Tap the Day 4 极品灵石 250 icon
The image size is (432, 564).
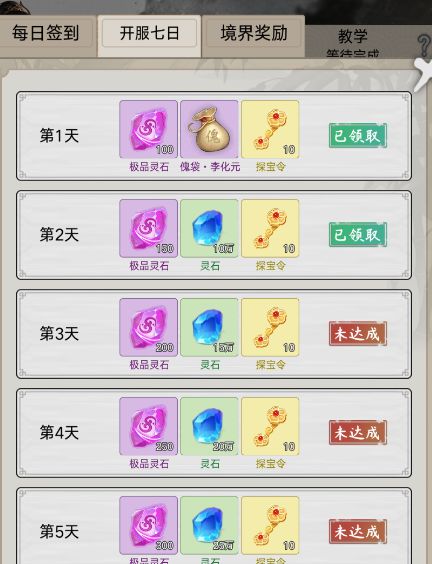pyautogui.click(x=148, y=426)
